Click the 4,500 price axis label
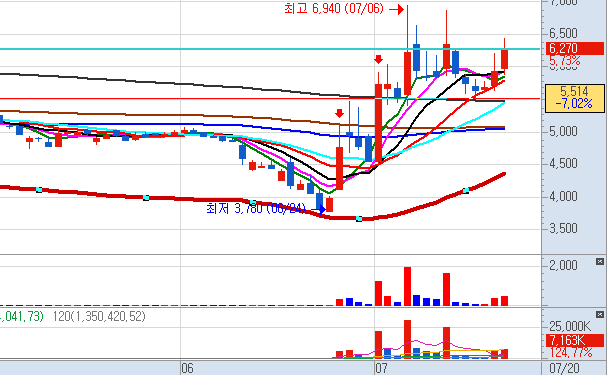Image resolution: width=607 pixels, height=375 pixels. click(563, 164)
